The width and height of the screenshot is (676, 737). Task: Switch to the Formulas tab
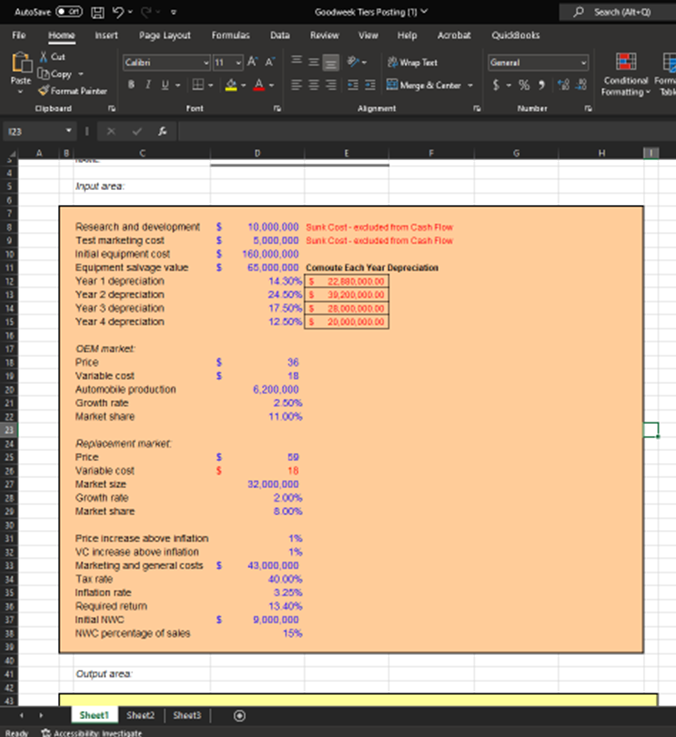(230, 35)
